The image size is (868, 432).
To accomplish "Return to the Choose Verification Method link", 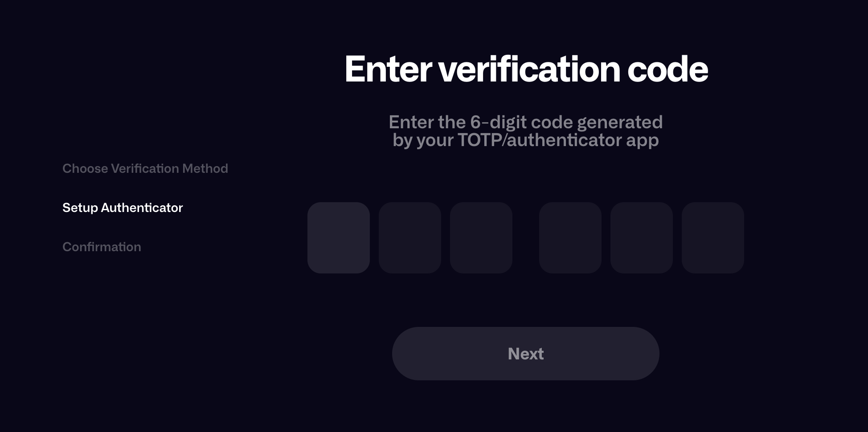I will [x=145, y=168].
